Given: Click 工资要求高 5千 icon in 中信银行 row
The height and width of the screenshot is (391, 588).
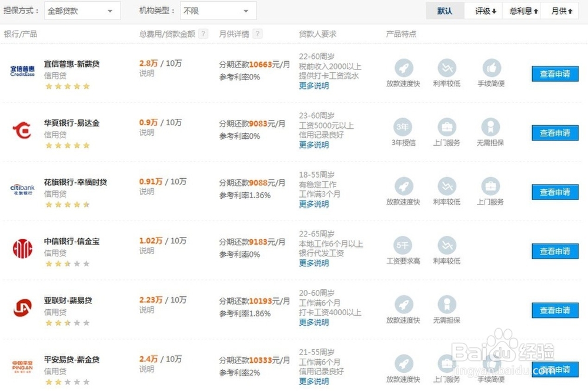Looking at the screenshot, I should pos(403,245).
